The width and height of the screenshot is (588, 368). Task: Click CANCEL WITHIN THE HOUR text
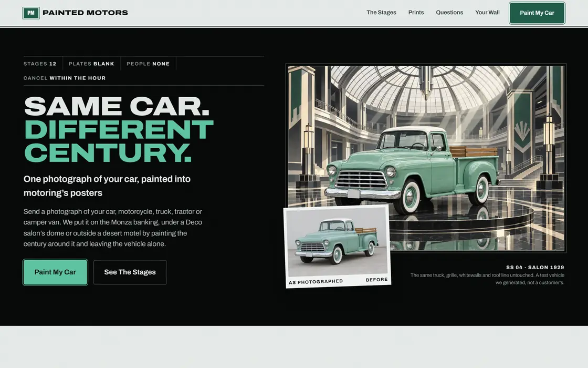[65, 78]
